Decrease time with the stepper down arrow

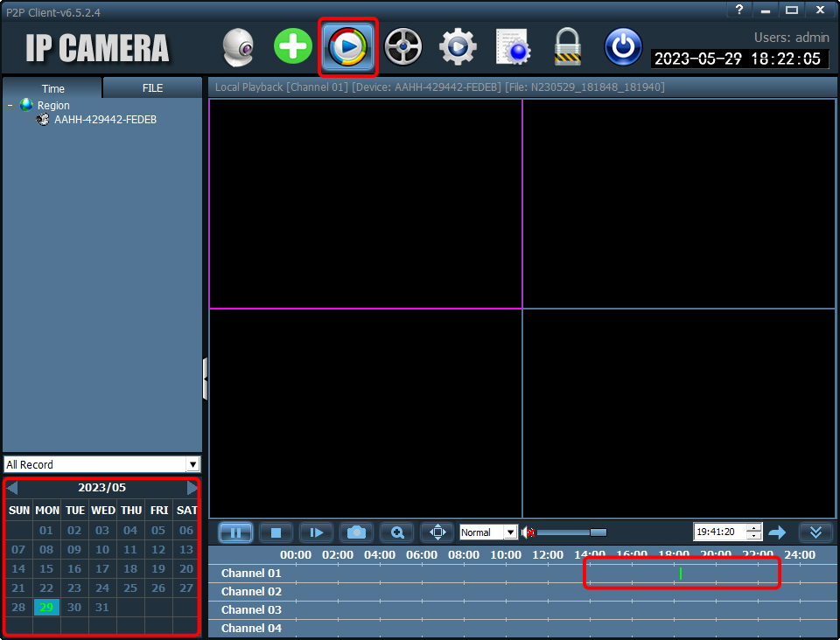point(754,536)
